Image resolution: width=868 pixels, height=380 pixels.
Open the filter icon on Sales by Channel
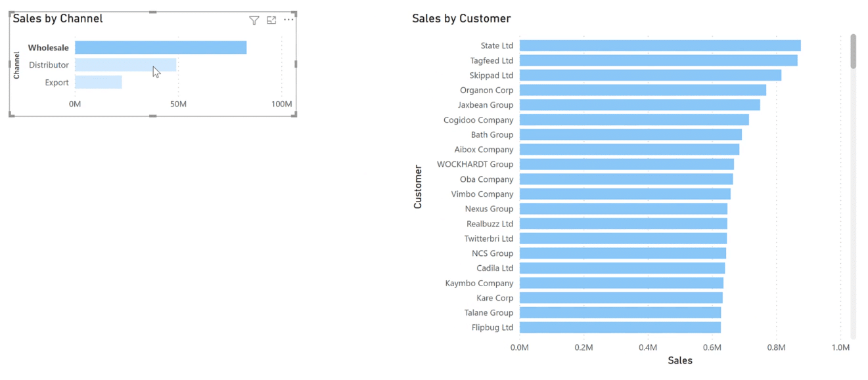coord(254,20)
